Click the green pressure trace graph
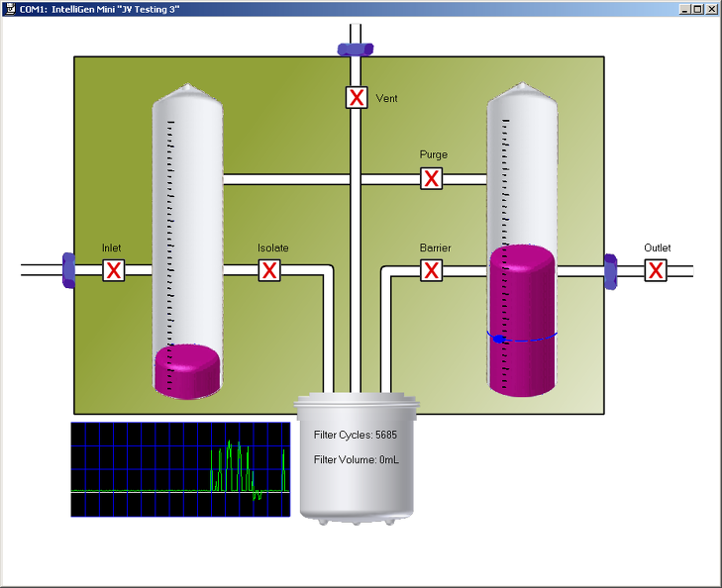 (179, 469)
